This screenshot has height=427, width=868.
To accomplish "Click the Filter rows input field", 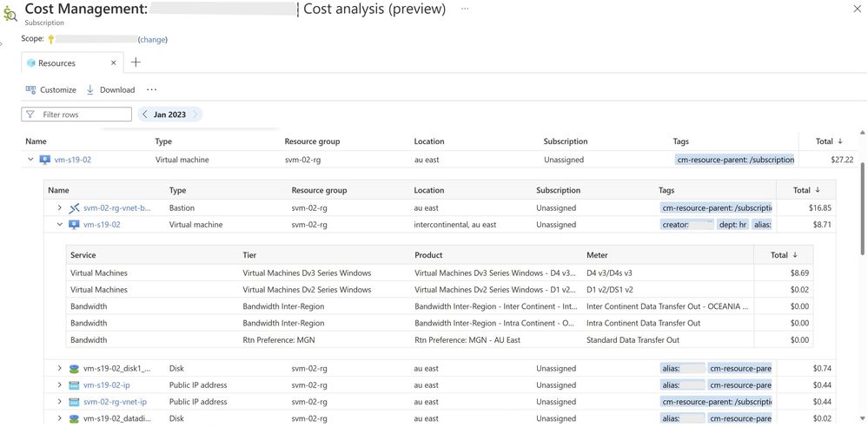I will [x=84, y=115].
